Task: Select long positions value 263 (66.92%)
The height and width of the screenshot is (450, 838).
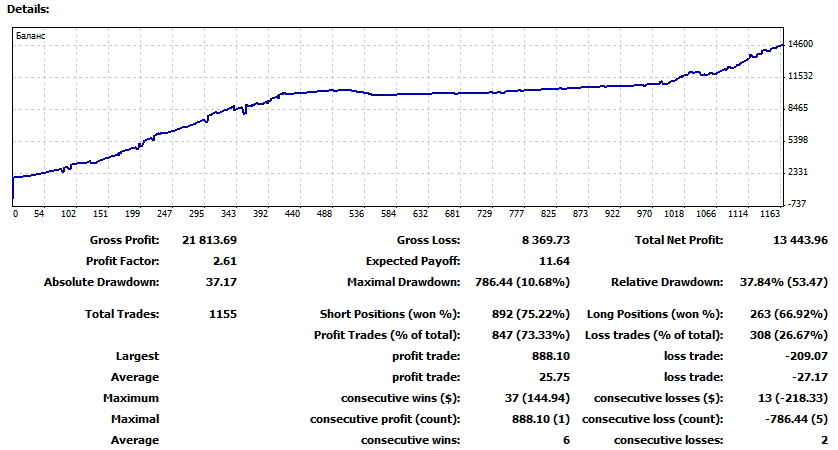Action: [789, 314]
